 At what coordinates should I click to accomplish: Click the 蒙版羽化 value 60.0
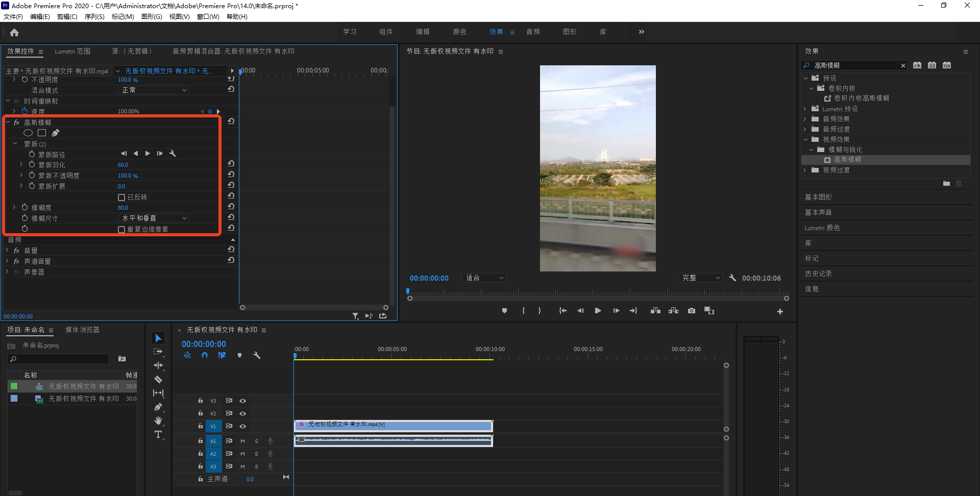[123, 165]
